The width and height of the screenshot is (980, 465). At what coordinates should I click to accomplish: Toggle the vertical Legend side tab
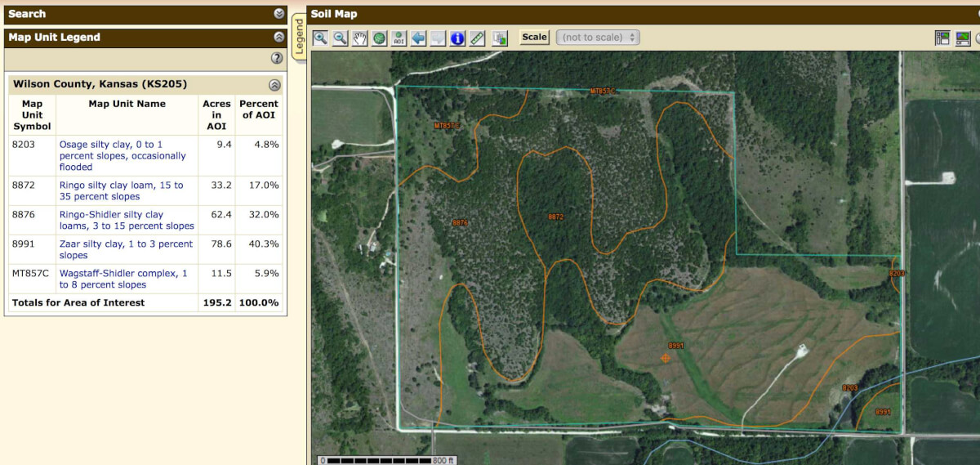tap(299, 37)
